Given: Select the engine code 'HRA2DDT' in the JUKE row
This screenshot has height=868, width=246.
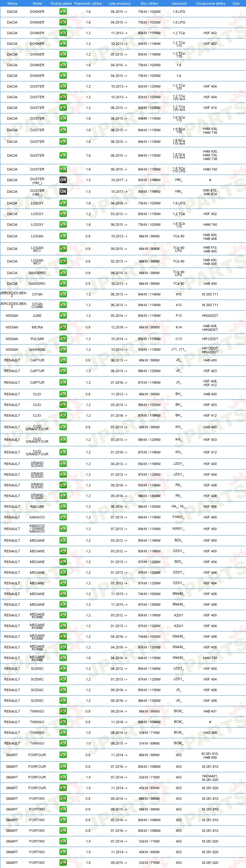Looking at the screenshot, I should 210,316.
